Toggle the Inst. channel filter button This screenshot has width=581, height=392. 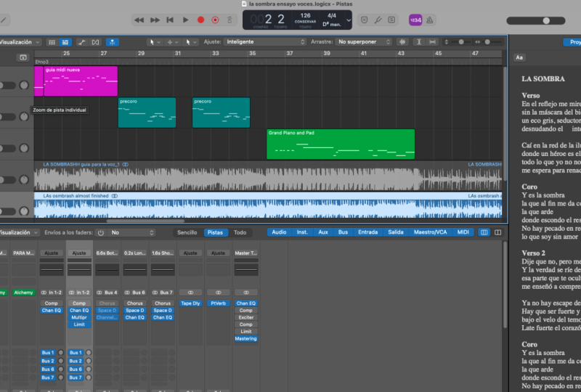point(302,232)
